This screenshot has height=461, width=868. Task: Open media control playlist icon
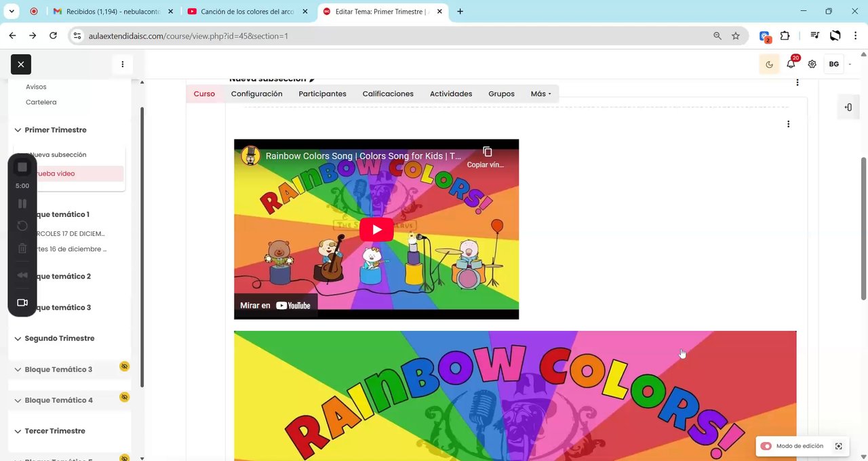[815, 36]
